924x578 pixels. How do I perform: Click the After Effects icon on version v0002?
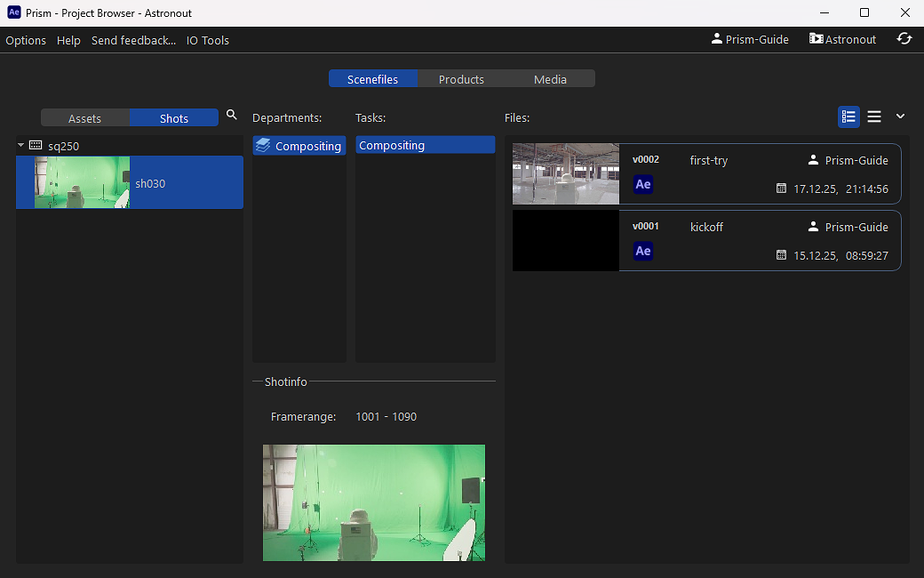[642, 184]
